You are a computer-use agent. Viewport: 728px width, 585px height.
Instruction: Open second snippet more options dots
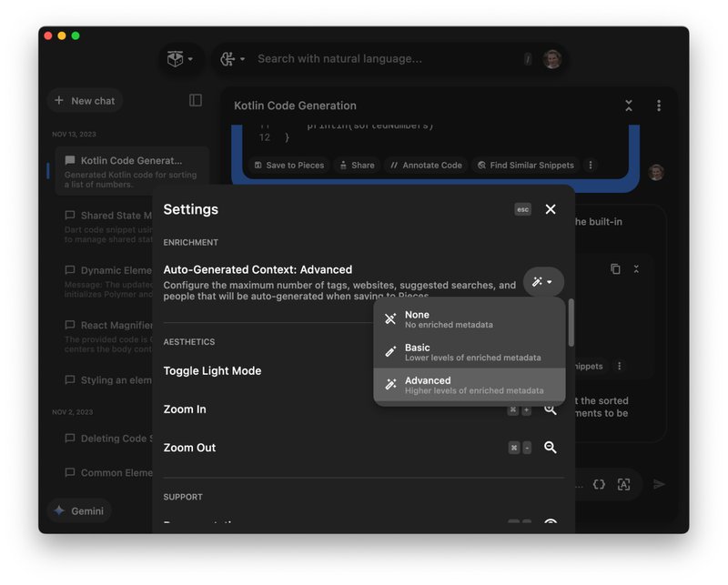click(x=620, y=366)
